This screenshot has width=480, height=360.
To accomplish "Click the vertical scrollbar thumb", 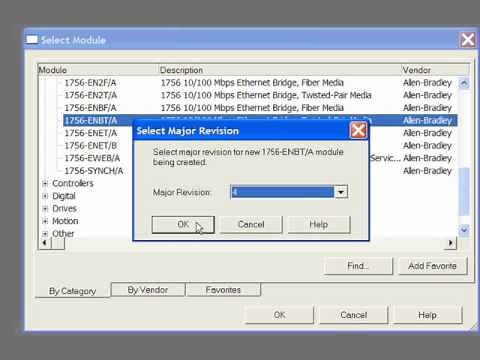I will (x=464, y=192).
